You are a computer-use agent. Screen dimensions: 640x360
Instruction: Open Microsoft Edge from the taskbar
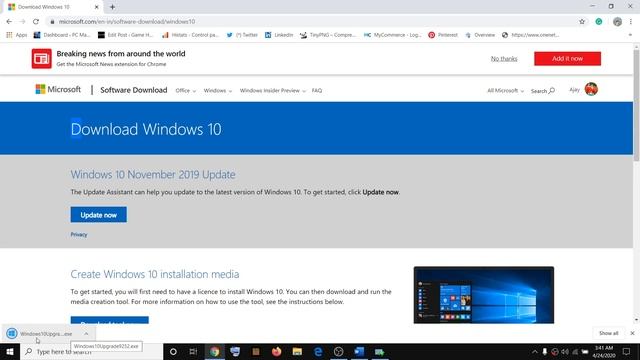tap(318, 351)
